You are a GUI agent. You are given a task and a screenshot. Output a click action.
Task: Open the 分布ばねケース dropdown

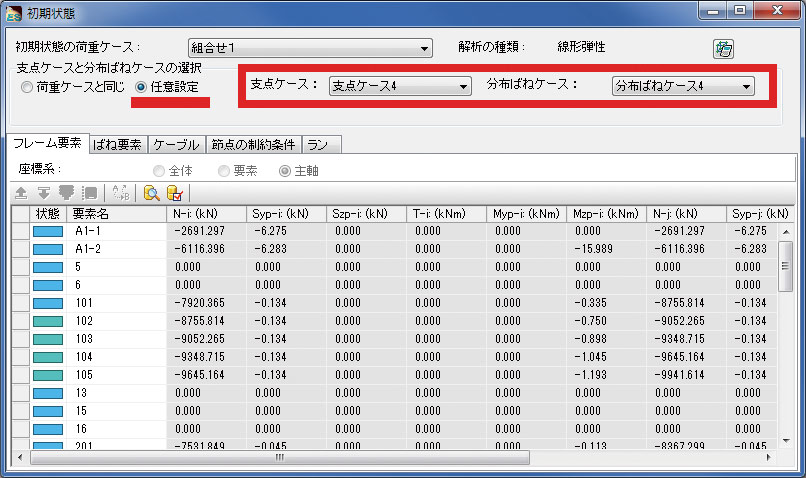point(683,86)
